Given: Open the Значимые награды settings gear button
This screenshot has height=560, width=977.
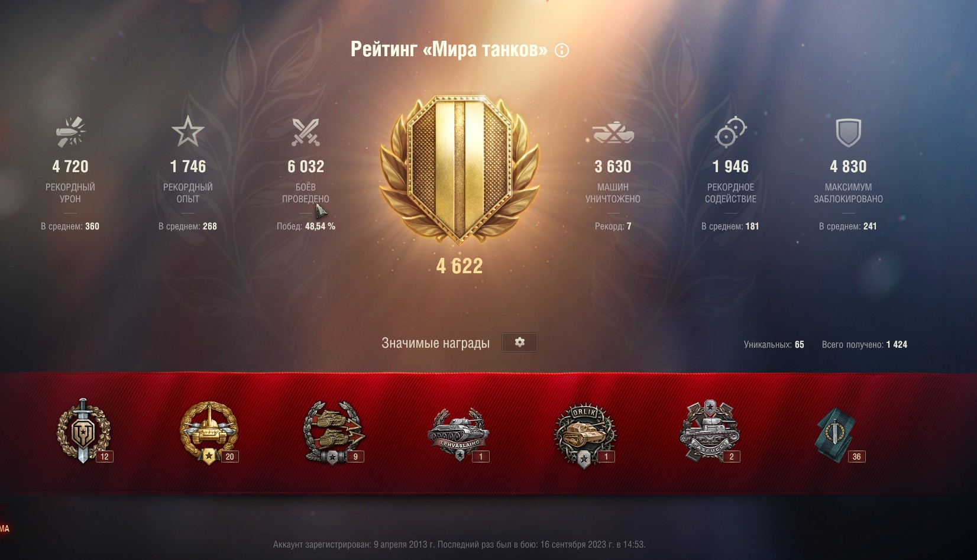Looking at the screenshot, I should click(519, 342).
